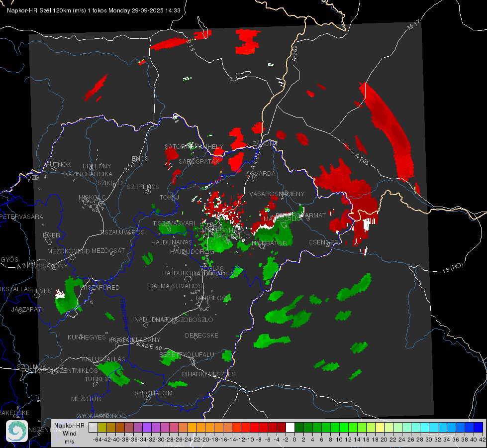Click the EDELÉNY town label
Image resolution: width=487 pixels, height=448 pixels.
97,166
